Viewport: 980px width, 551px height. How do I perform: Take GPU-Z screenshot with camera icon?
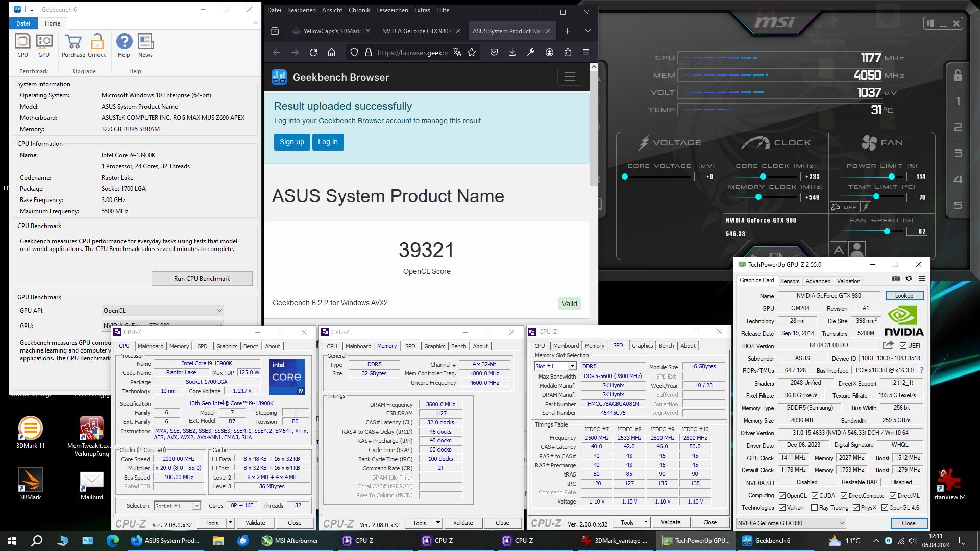pyautogui.click(x=896, y=279)
